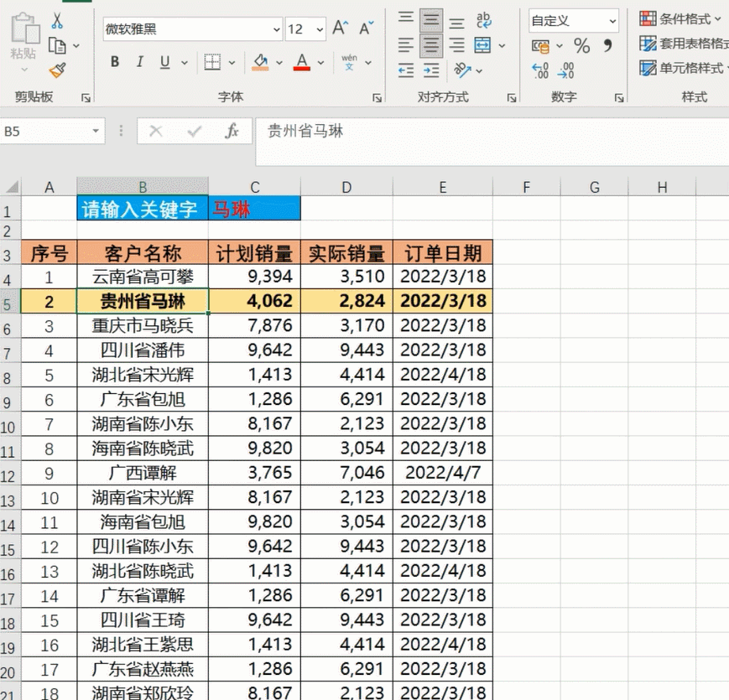Viewport: 729px width, 700px height.
Task: Expand underline style options
Action: pos(185,63)
